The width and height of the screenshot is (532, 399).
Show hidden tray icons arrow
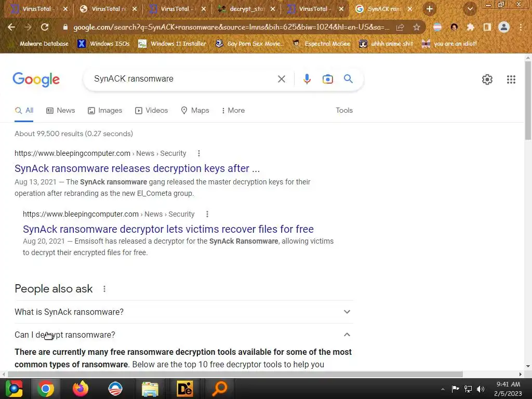[x=443, y=389]
